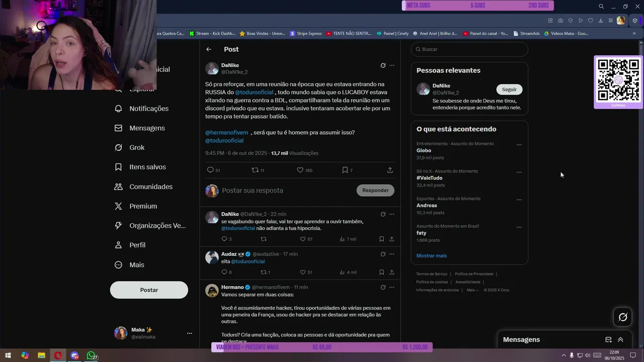Open new message in Mensagens drawer
The image size is (644, 362).
click(608, 340)
